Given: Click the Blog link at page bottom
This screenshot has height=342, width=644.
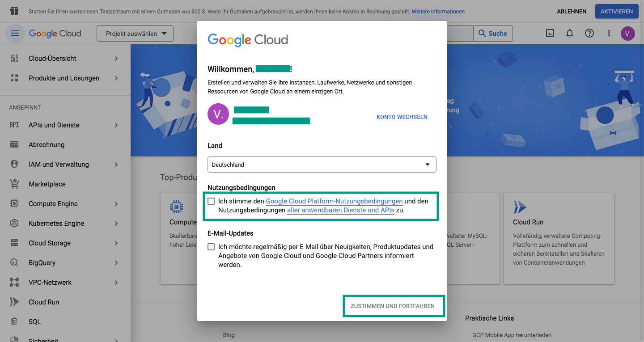Looking at the screenshot, I should (229, 335).
